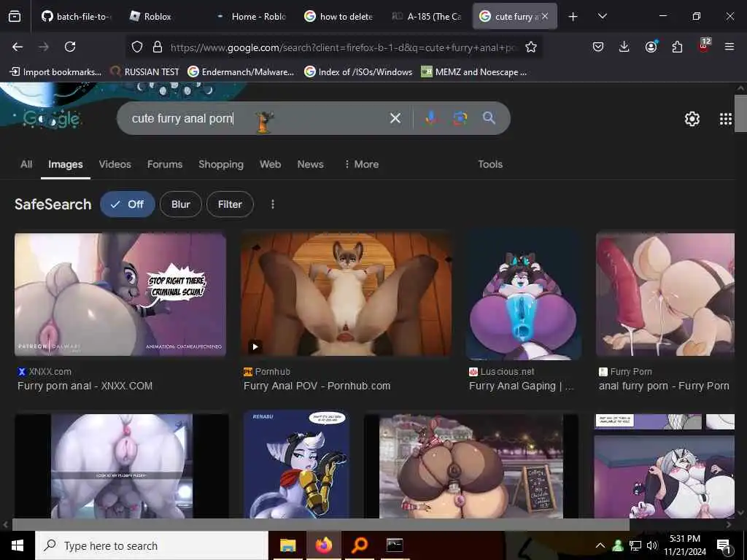This screenshot has width=747, height=560.
Task: Switch to the batch-file-to GitHub tab
Action: [76, 17]
